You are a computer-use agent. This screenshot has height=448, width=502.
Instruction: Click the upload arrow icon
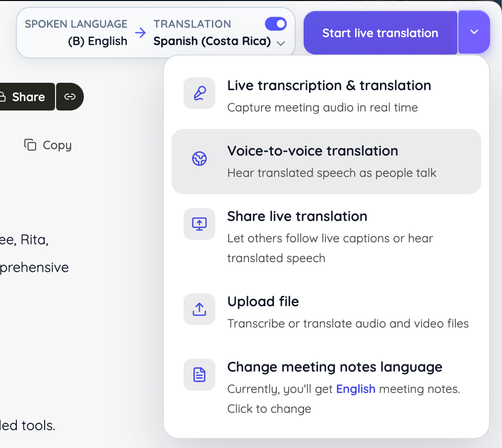pos(199,309)
